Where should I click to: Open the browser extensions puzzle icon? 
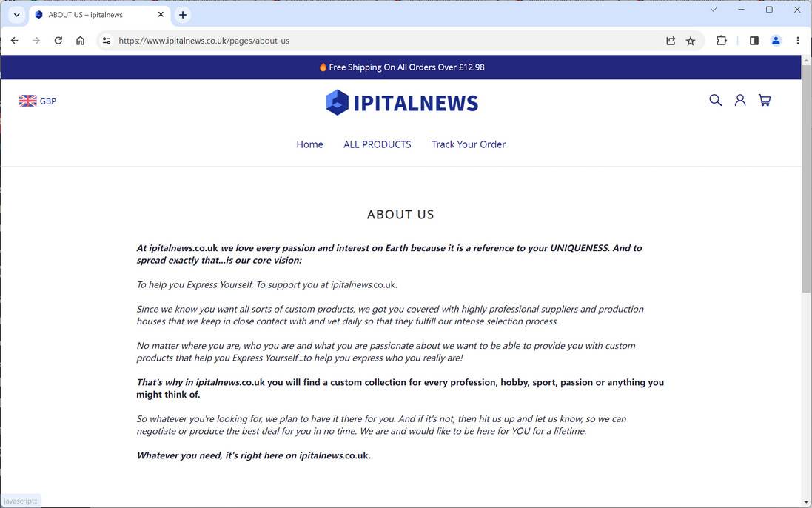[721, 41]
